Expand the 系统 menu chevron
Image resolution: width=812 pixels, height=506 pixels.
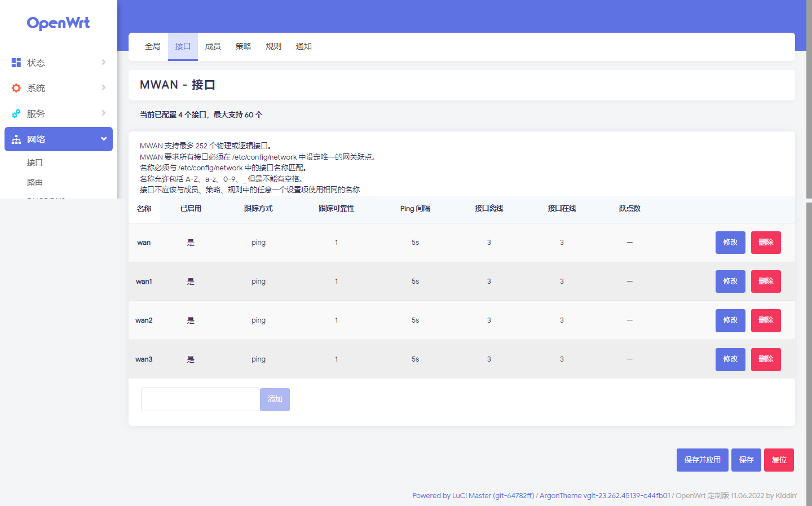point(104,87)
